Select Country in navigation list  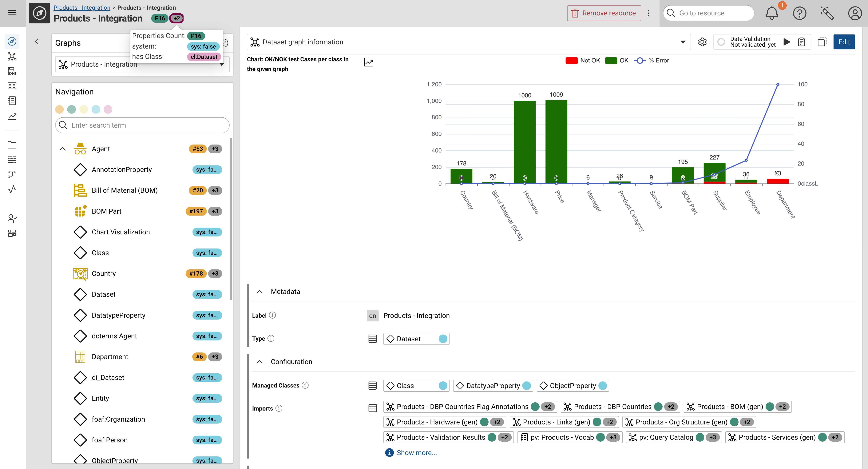(103, 274)
